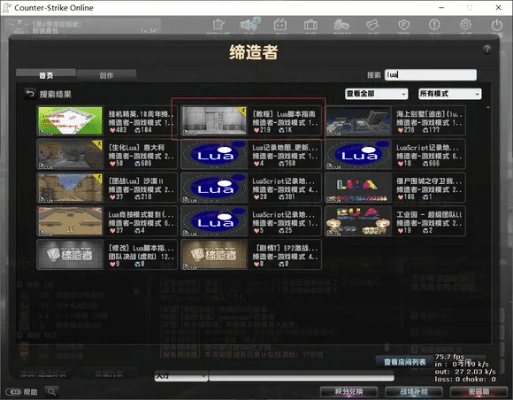
Task: Click the power exit icon
Action: (x=497, y=25)
